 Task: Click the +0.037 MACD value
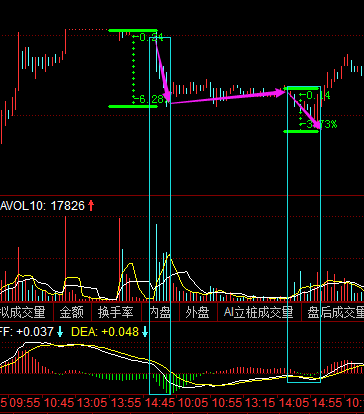pyautogui.click(x=35, y=332)
